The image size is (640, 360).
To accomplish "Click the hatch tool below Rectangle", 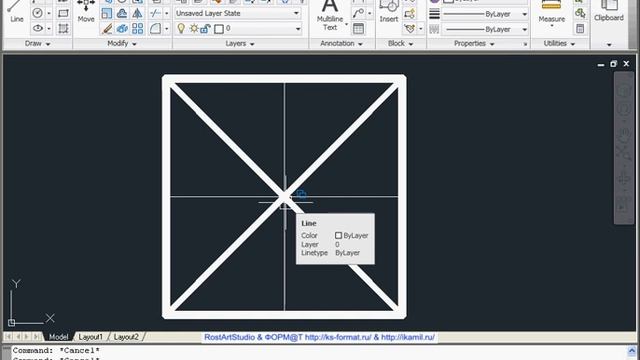I will tap(63, 29).
